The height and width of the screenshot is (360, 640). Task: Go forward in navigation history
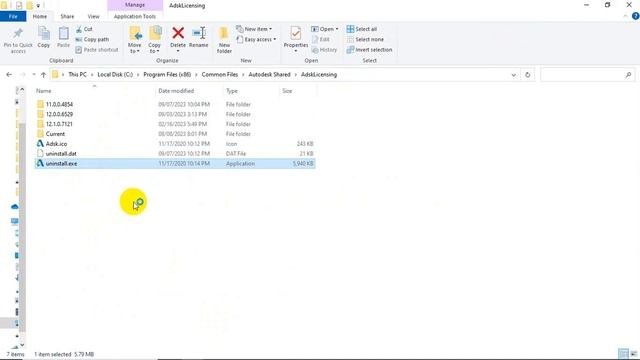click(x=22, y=75)
